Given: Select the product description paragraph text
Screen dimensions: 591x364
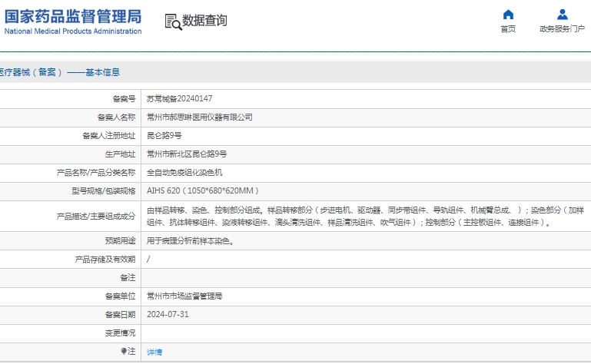Looking at the screenshot, I should click(x=365, y=217).
